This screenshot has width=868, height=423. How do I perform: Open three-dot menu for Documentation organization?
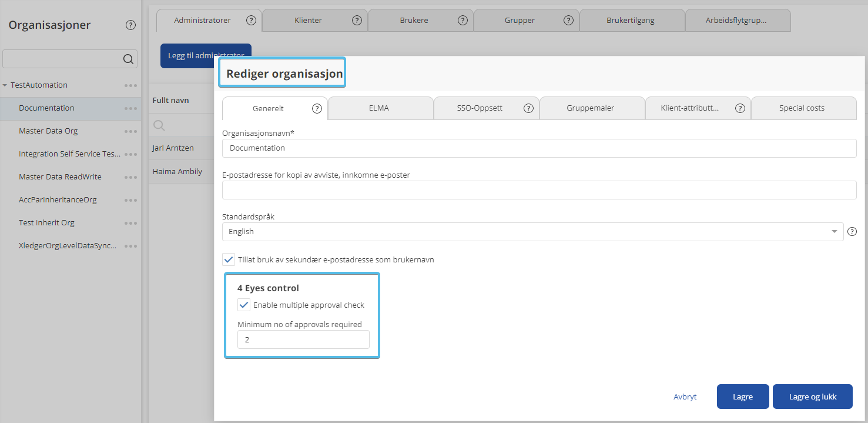(x=130, y=108)
